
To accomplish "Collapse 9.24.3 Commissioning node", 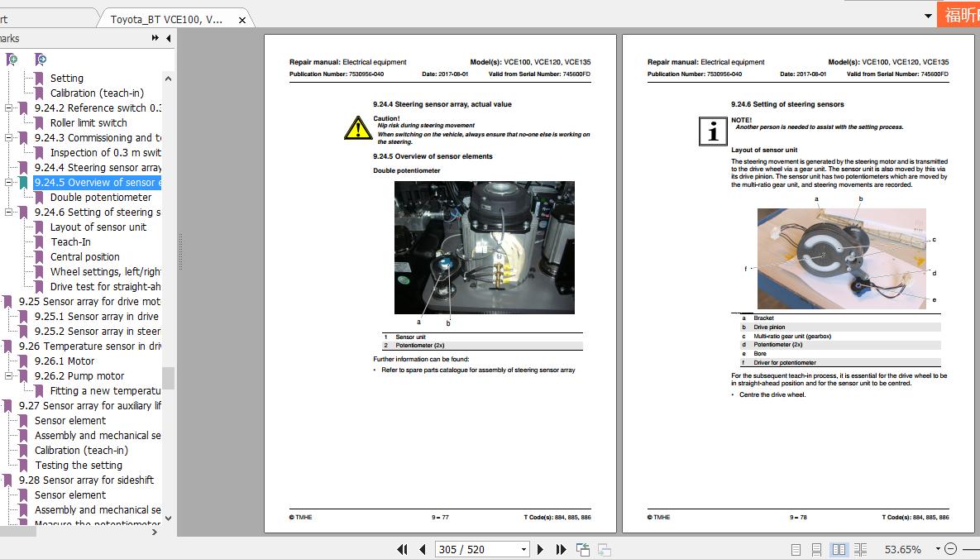I will point(9,137).
